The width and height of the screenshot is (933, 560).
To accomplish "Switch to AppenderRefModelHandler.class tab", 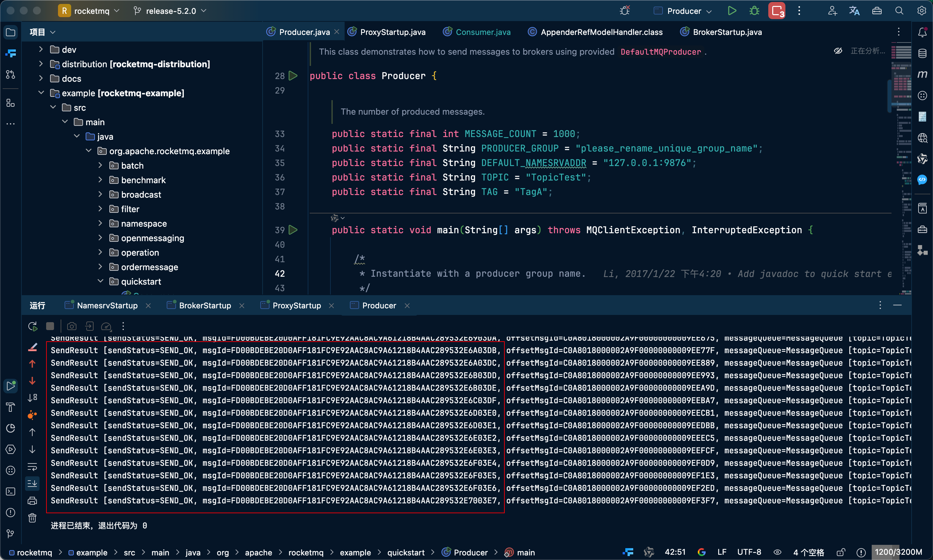I will 596,32.
